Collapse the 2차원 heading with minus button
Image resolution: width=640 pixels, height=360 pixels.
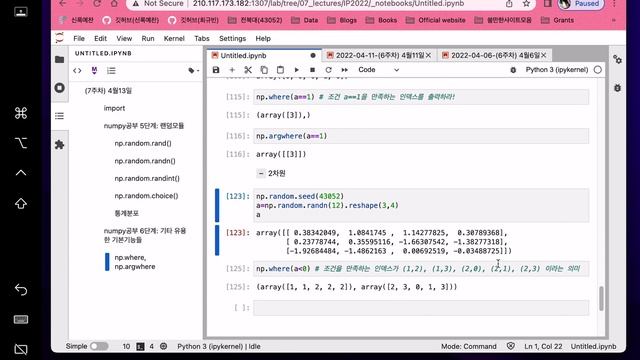point(261,173)
